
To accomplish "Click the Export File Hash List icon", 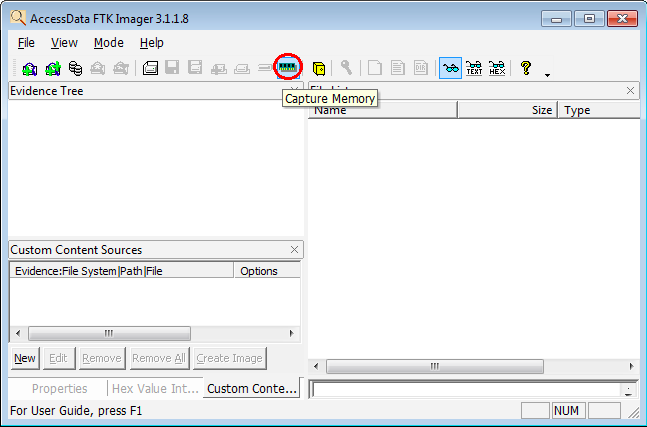I will pyautogui.click(x=397, y=68).
